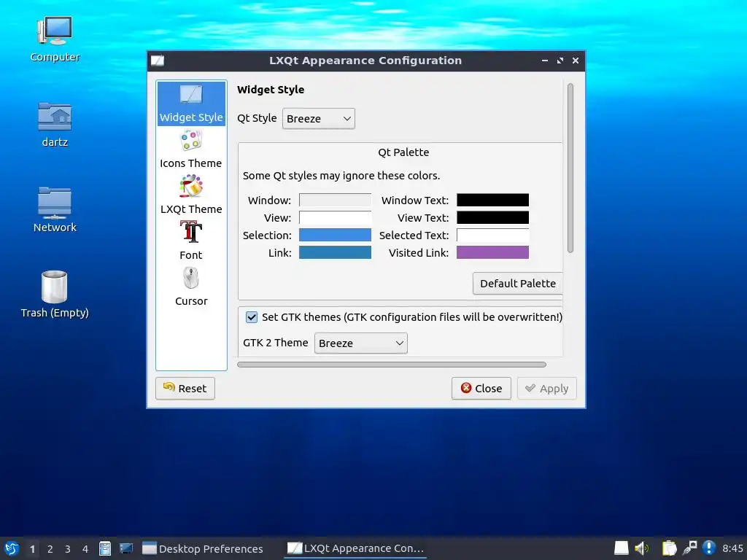Open the LXQt Theme section
747x560 pixels.
pyautogui.click(x=191, y=195)
